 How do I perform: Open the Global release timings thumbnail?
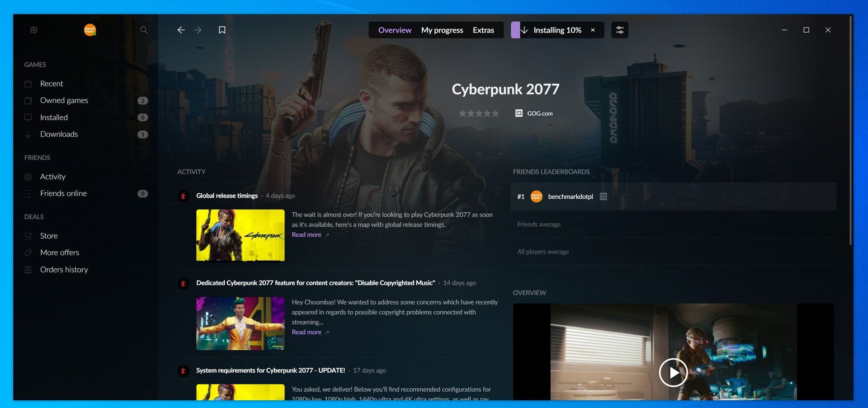coord(241,235)
